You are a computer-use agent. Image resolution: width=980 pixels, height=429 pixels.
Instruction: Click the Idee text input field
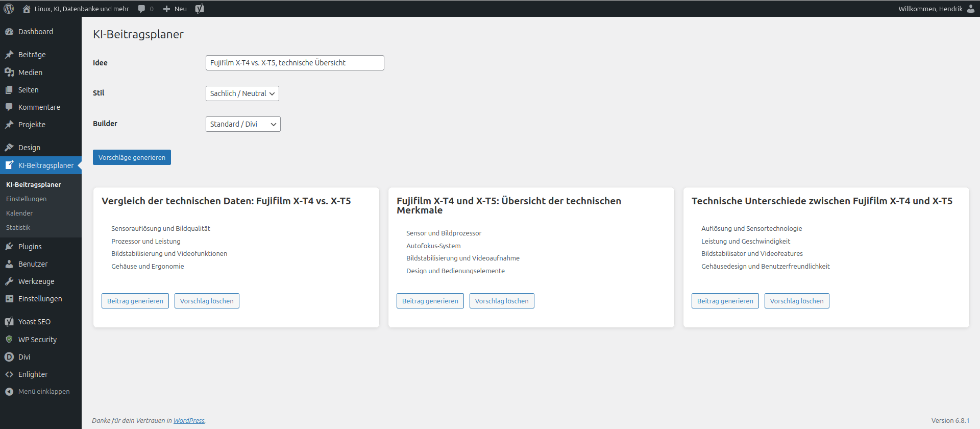(x=295, y=63)
